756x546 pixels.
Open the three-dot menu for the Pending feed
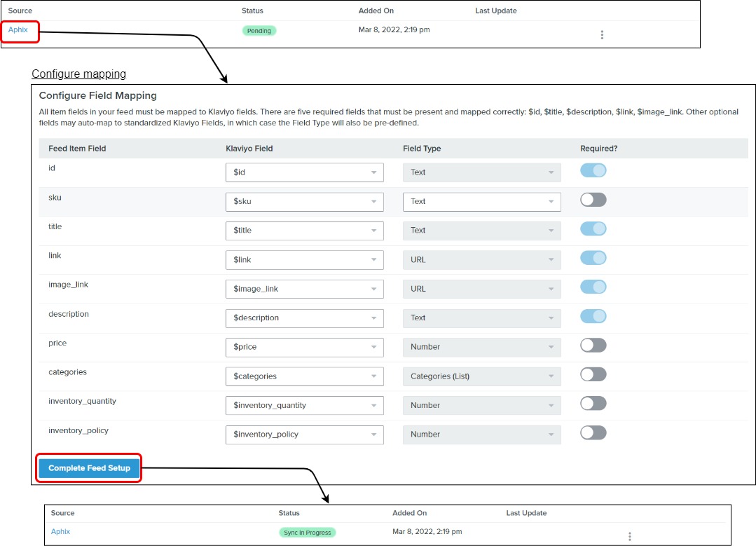click(x=602, y=35)
